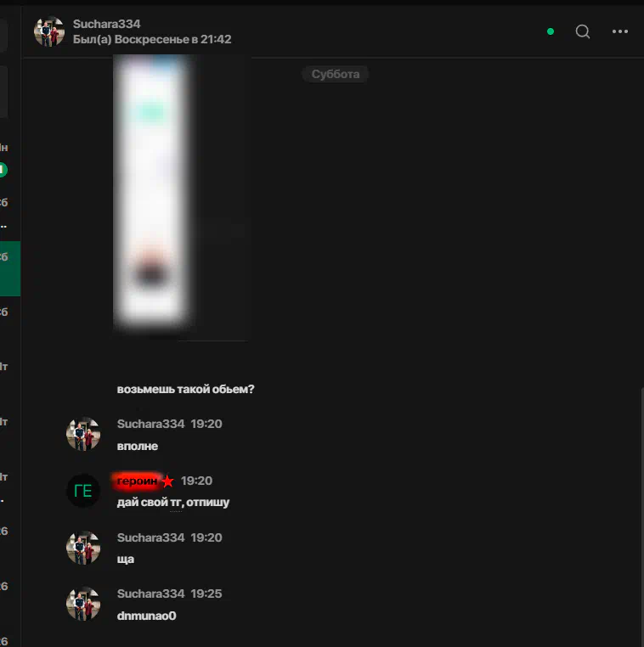This screenshot has height=647, width=644.
Task: Click Suchara334 avatar beside 'ща' message
Action: (83, 548)
